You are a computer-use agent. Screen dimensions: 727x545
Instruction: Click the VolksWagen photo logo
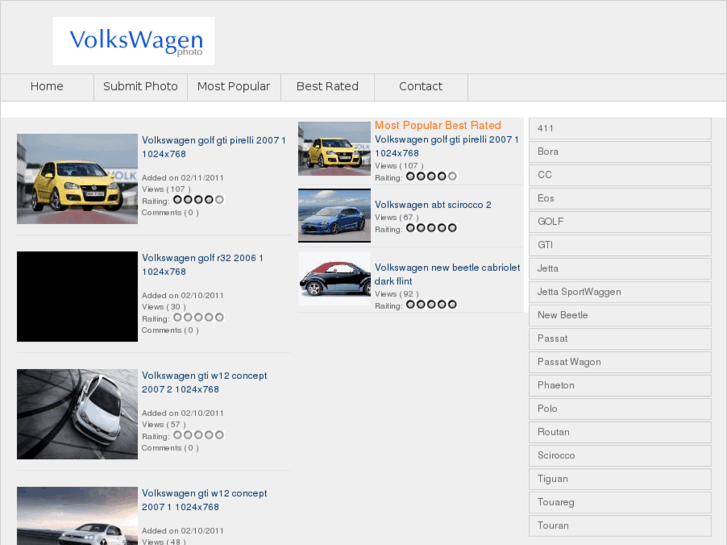pyautogui.click(x=134, y=41)
